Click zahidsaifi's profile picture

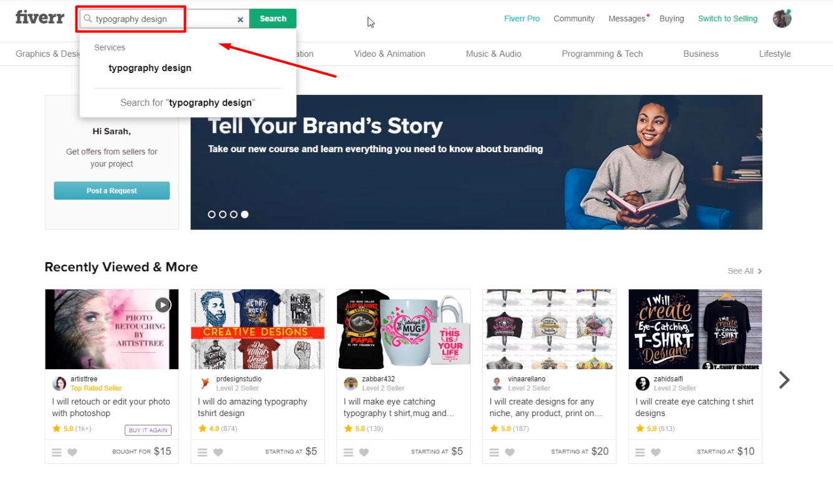click(642, 383)
